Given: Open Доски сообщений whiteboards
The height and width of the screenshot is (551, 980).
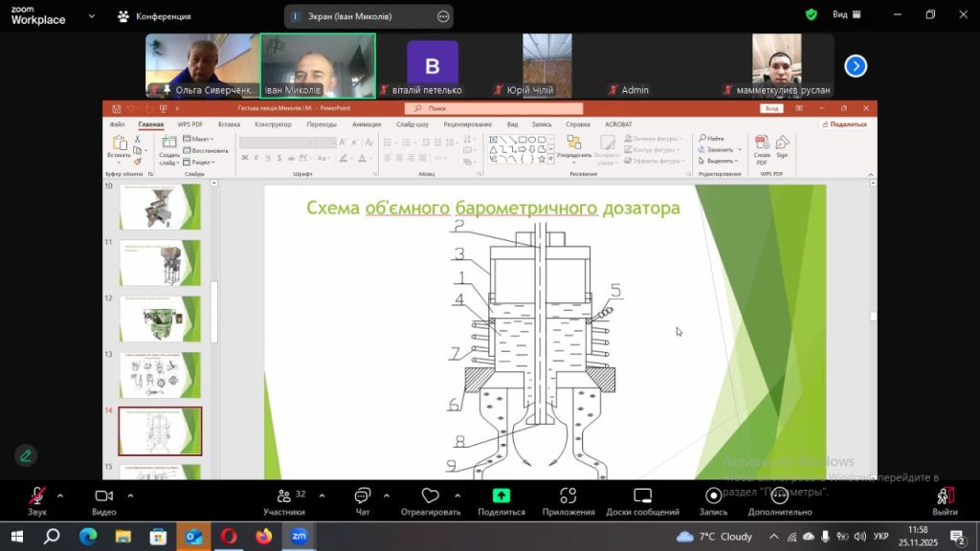Looking at the screenshot, I should [x=642, y=496].
